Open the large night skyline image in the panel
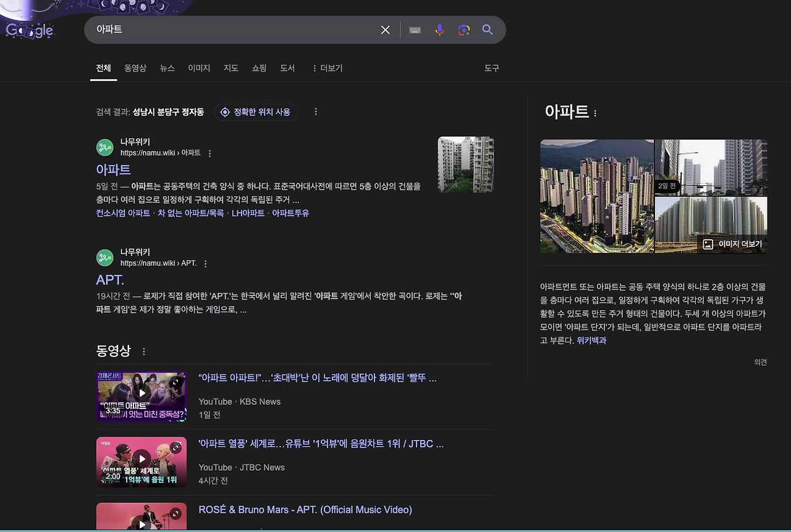 pyautogui.click(x=597, y=196)
